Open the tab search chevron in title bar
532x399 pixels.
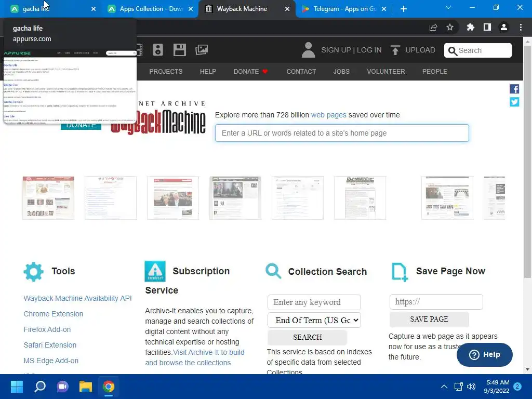coord(448,7)
